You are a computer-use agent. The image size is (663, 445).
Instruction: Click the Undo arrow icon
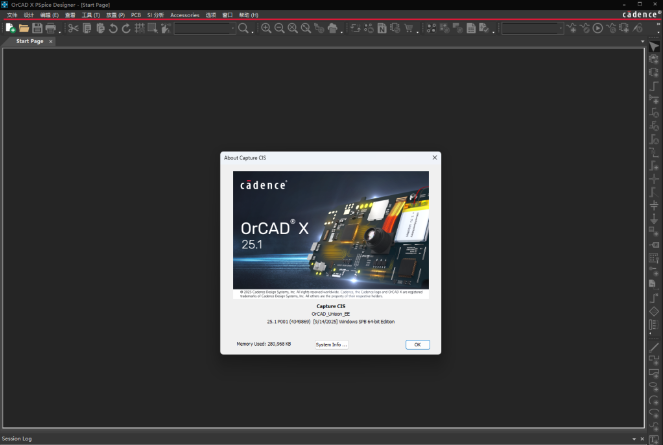click(x=113, y=29)
